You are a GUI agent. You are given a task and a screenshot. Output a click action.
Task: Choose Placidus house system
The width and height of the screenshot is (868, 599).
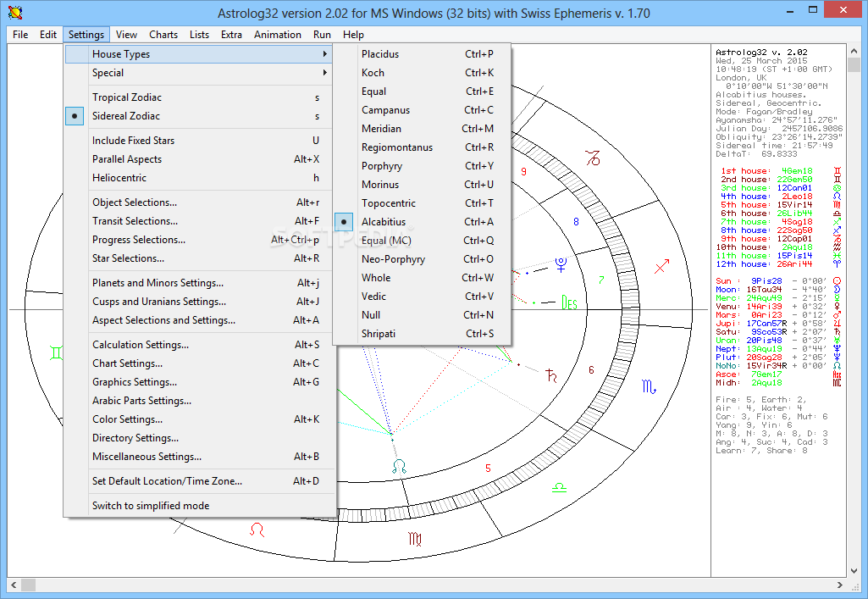coord(422,54)
